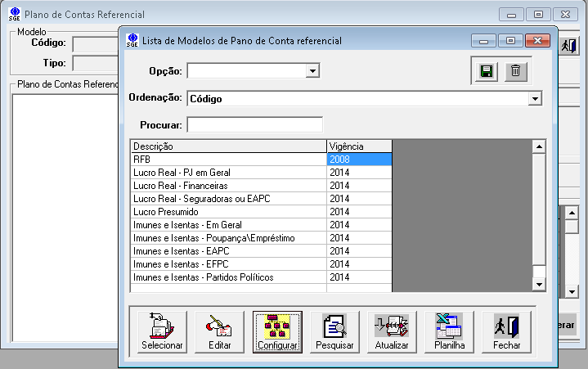Image resolution: width=588 pixels, height=369 pixels.
Task: Click the Vigência column header
Action: (359, 146)
